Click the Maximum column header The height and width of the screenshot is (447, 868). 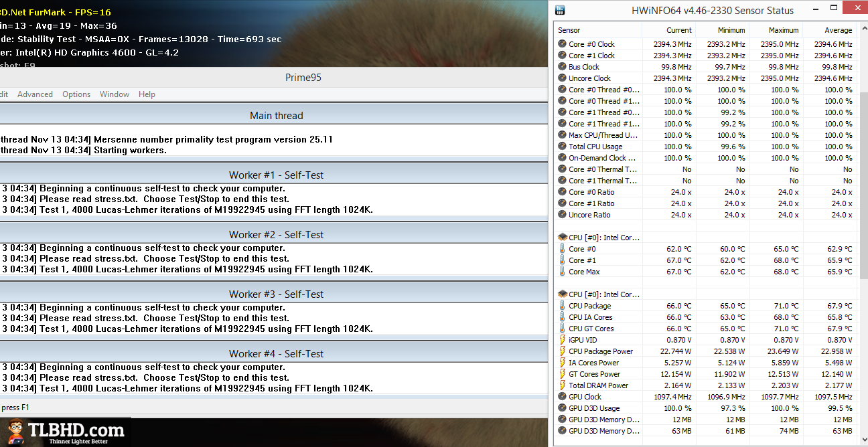click(776, 30)
